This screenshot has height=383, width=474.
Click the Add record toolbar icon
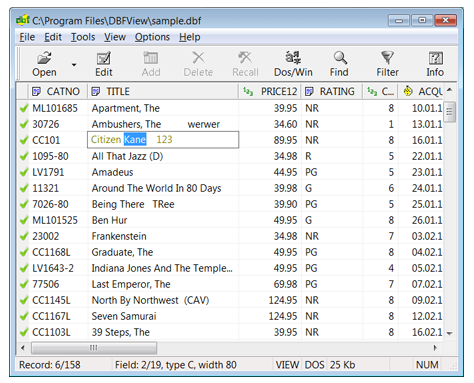point(151,64)
